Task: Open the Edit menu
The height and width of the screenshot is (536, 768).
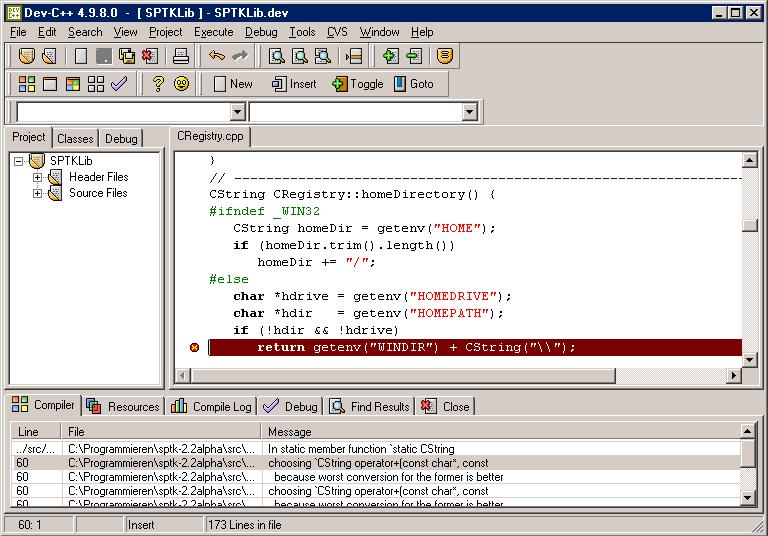Action: pos(47,32)
